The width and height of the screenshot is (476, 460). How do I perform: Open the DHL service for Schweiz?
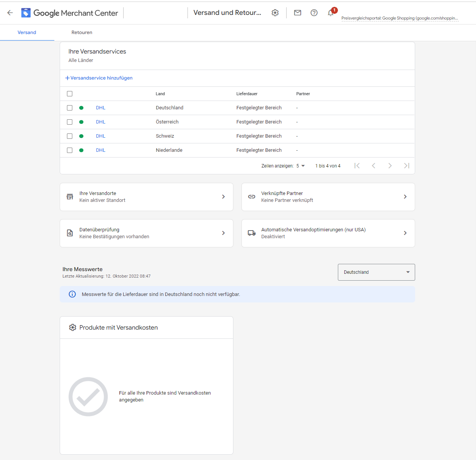point(101,136)
